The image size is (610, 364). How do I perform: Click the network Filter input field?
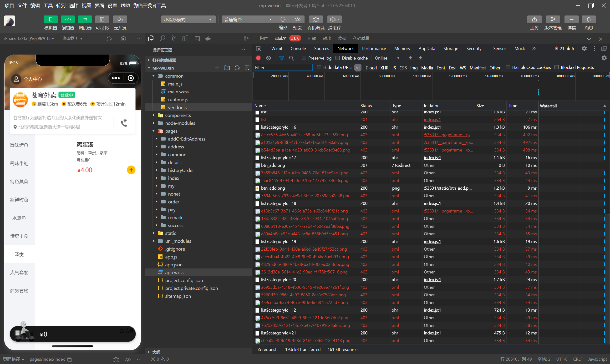point(283,67)
